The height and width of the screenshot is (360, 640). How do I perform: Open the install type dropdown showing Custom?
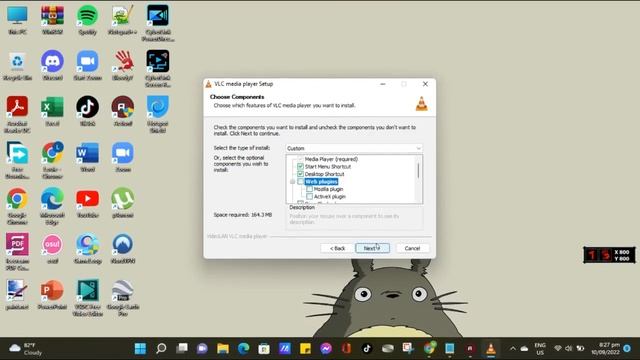pyautogui.click(x=354, y=148)
